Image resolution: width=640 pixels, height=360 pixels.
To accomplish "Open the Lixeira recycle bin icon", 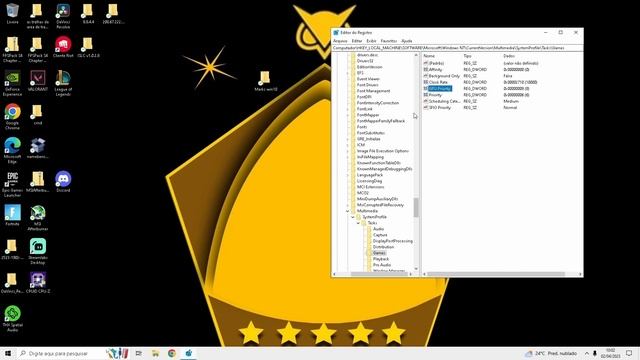I will click(13, 14).
